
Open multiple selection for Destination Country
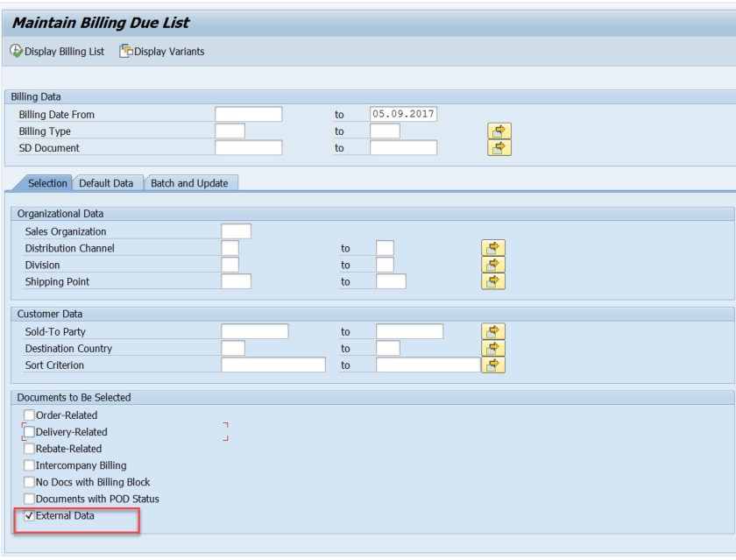(x=492, y=348)
